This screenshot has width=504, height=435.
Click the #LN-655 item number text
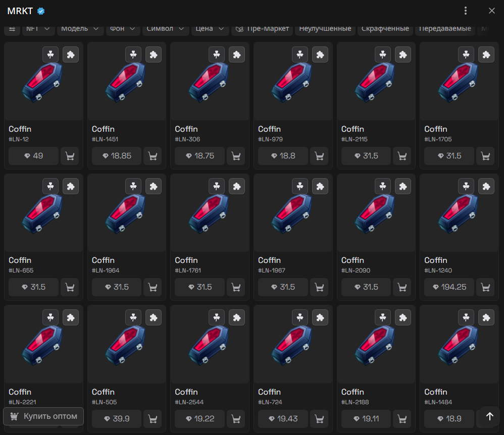pos(21,270)
